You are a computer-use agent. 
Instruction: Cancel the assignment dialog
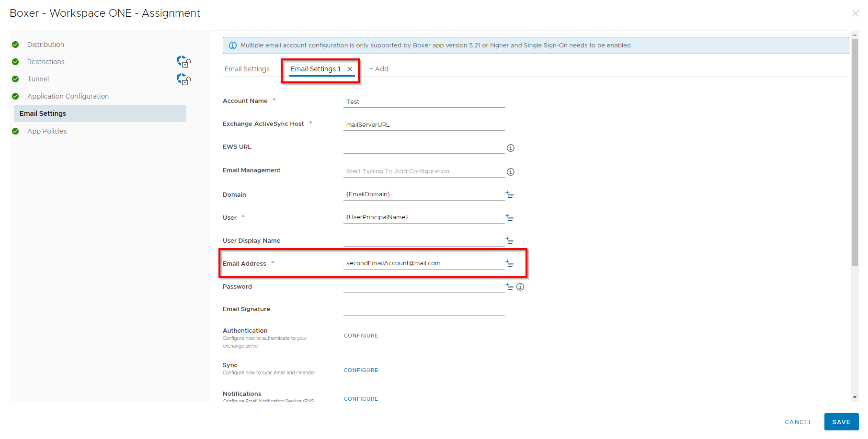pyautogui.click(x=798, y=422)
